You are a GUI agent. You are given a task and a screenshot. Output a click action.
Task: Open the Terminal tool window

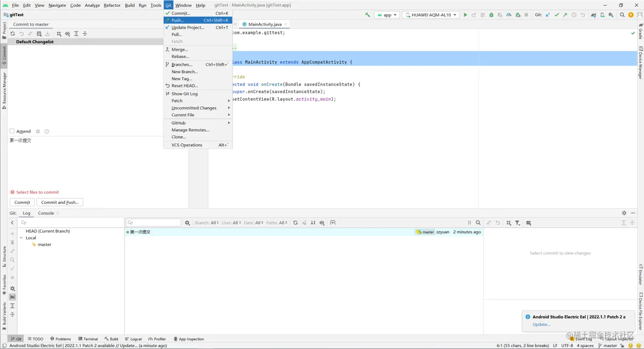pos(88,339)
